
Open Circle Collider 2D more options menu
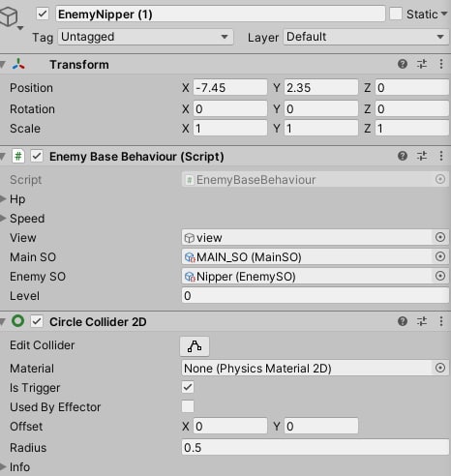click(441, 321)
